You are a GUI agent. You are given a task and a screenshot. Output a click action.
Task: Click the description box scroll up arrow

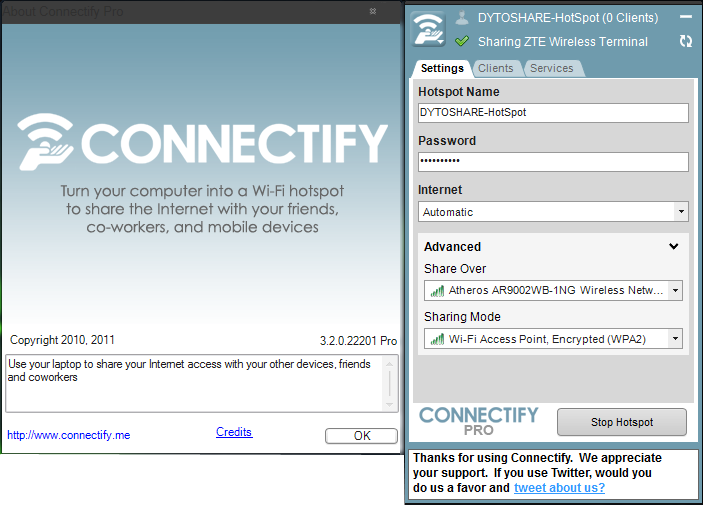389,364
